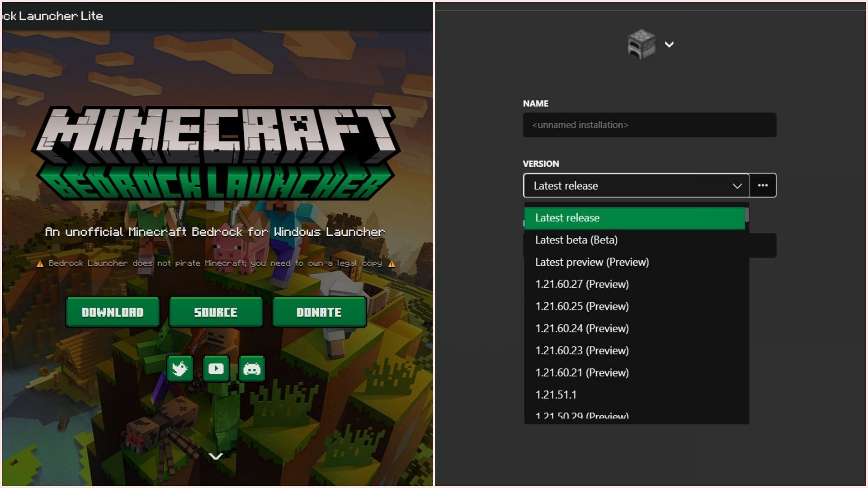Click the version dropdown chevron arrow
The width and height of the screenshot is (868, 488).
[735, 185]
